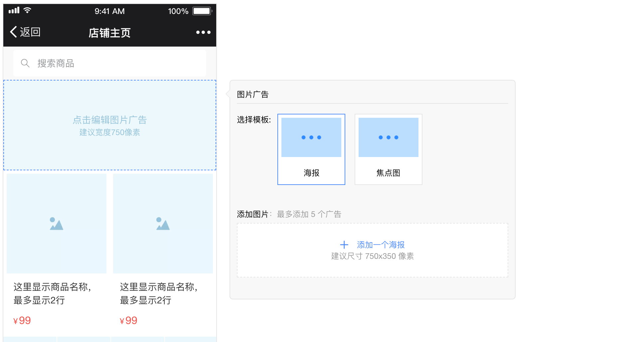The width and height of the screenshot is (644, 342).
Task: Click the search magnifier icon
Action: (25, 63)
